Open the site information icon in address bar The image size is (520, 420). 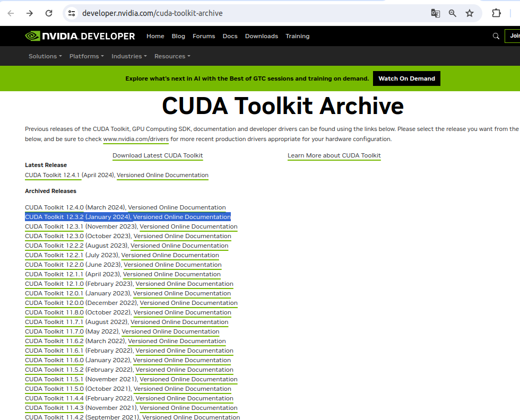(x=72, y=13)
